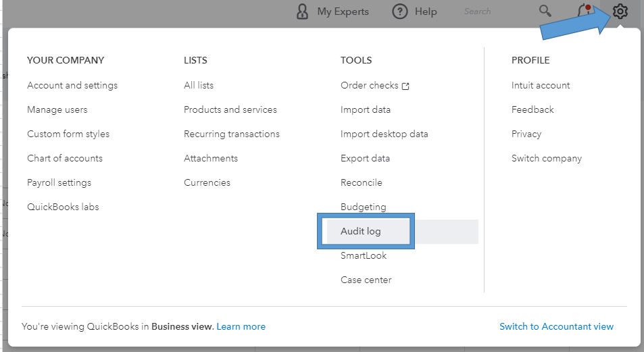Select Account and settings
Viewport: 644px width, 352px height.
coord(72,85)
